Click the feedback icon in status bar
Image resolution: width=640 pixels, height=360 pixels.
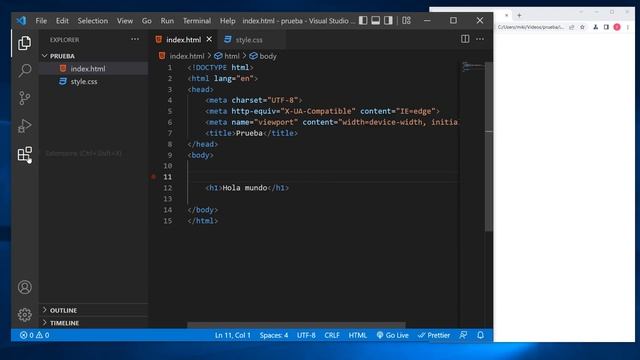[x=463, y=335]
